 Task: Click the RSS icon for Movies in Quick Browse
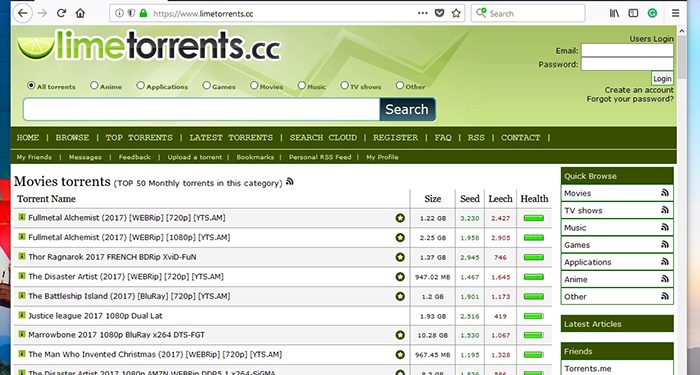[x=665, y=193]
